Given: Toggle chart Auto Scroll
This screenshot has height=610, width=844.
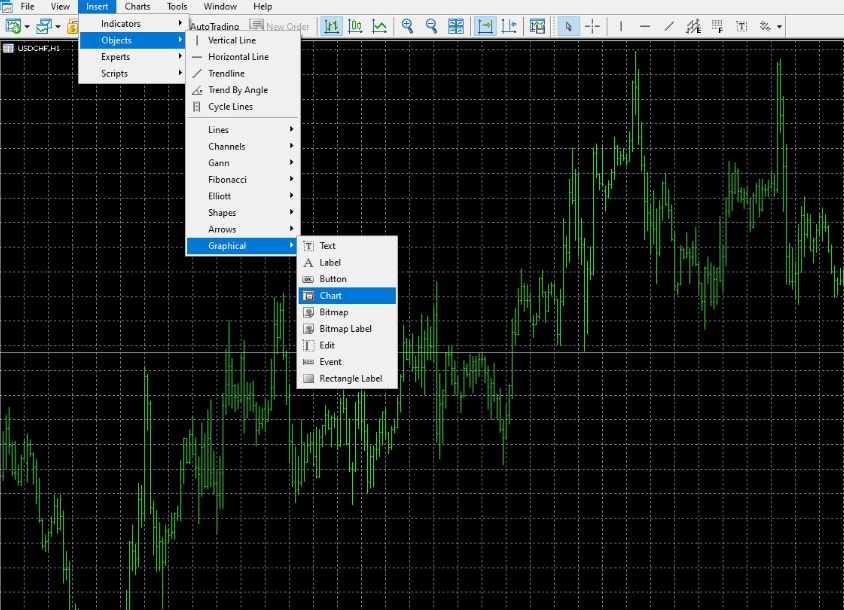Looking at the screenshot, I should click(x=485, y=26).
